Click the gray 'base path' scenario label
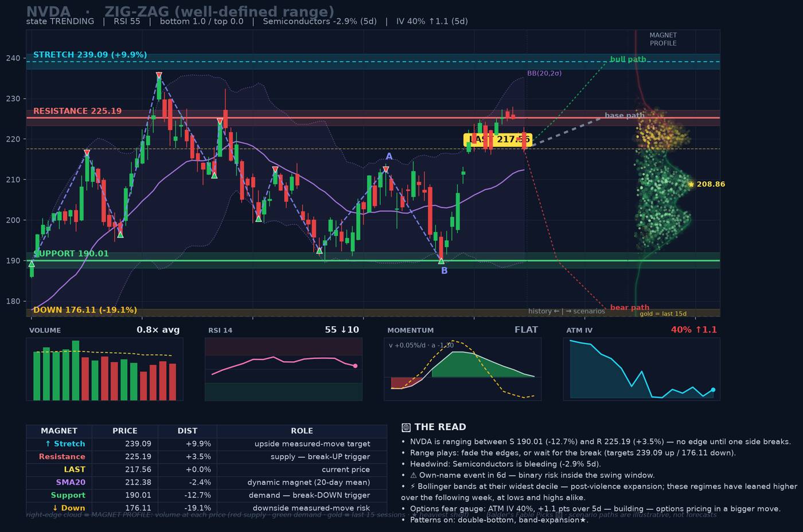The width and height of the screenshot is (803, 532). [625, 115]
